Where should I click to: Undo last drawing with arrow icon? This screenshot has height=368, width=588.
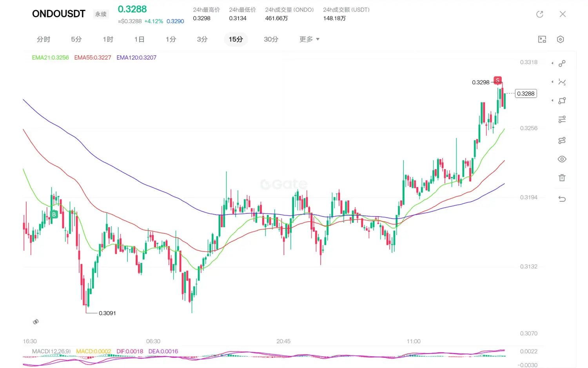pyautogui.click(x=562, y=199)
